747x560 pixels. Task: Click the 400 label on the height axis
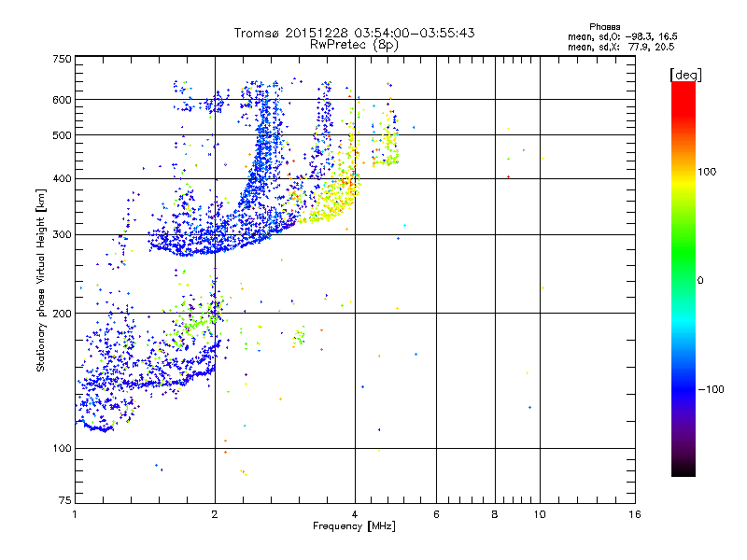point(62,179)
